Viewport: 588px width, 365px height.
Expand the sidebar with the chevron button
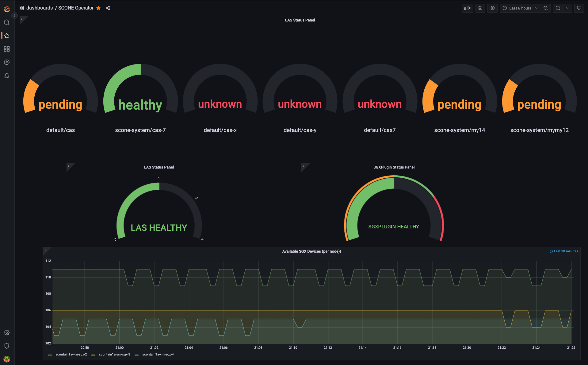(14, 15)
